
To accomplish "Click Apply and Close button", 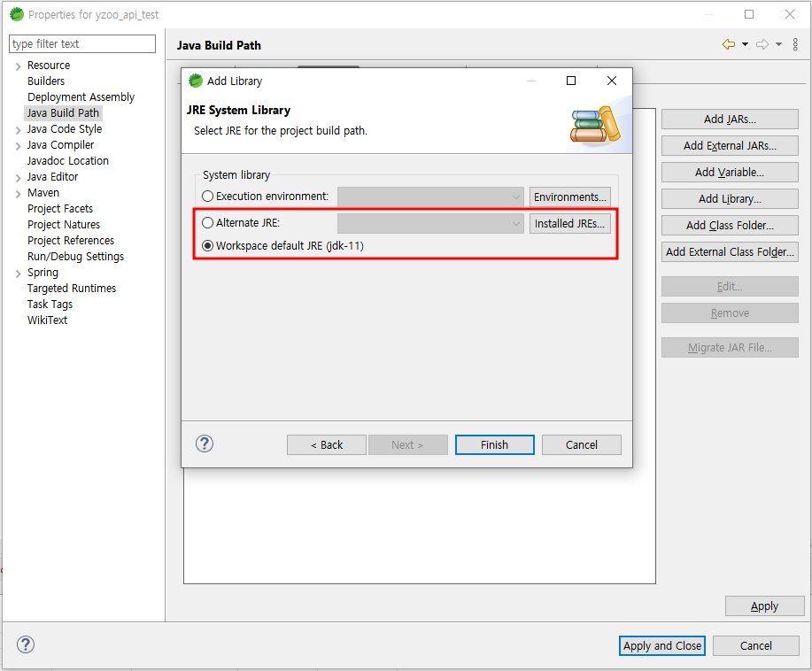I will tap(661, 645).
